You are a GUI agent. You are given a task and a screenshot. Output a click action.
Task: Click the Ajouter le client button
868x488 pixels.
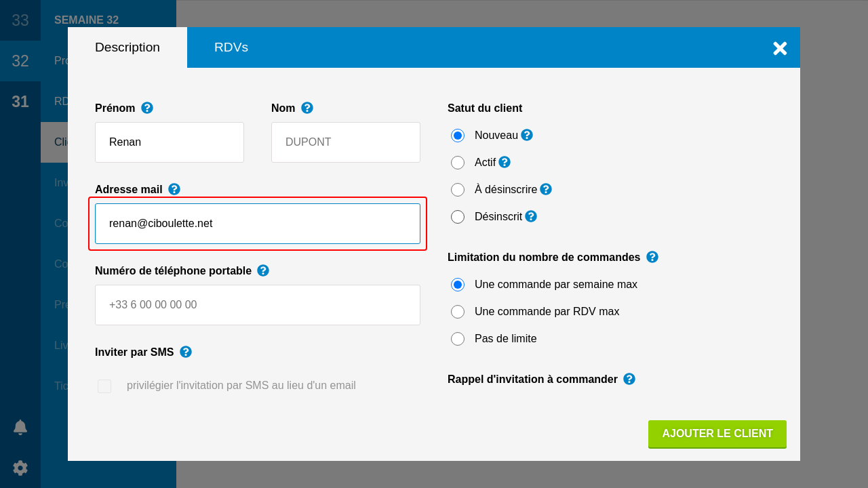(x=717, y=434)
